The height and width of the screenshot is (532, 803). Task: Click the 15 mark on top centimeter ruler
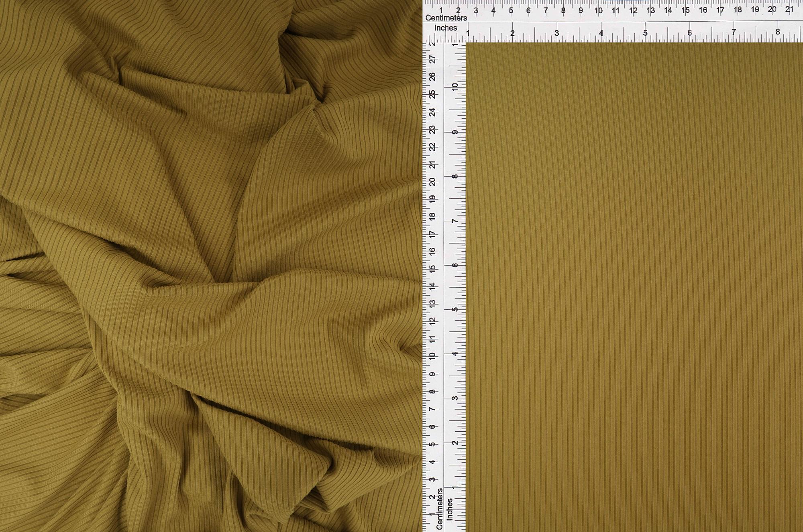click(685, 10)
